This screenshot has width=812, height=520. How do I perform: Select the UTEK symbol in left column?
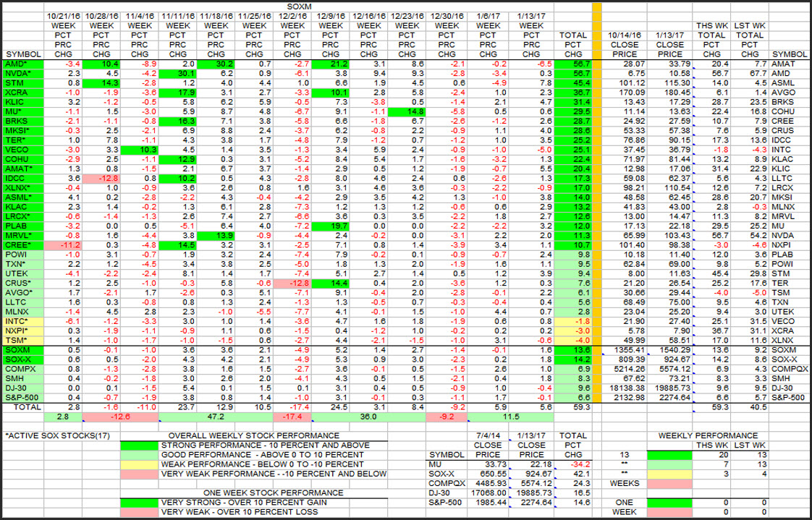coord(22,273)
